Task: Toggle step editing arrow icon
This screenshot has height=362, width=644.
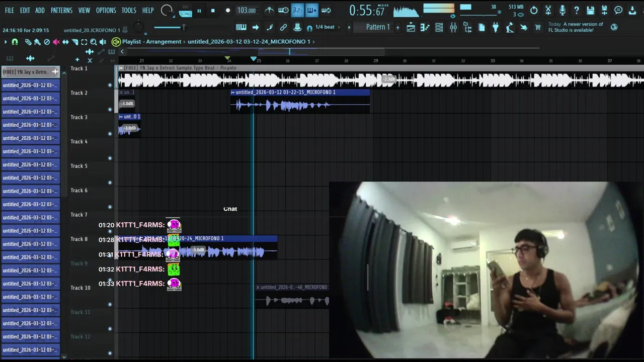Action: tap(255, 27)
